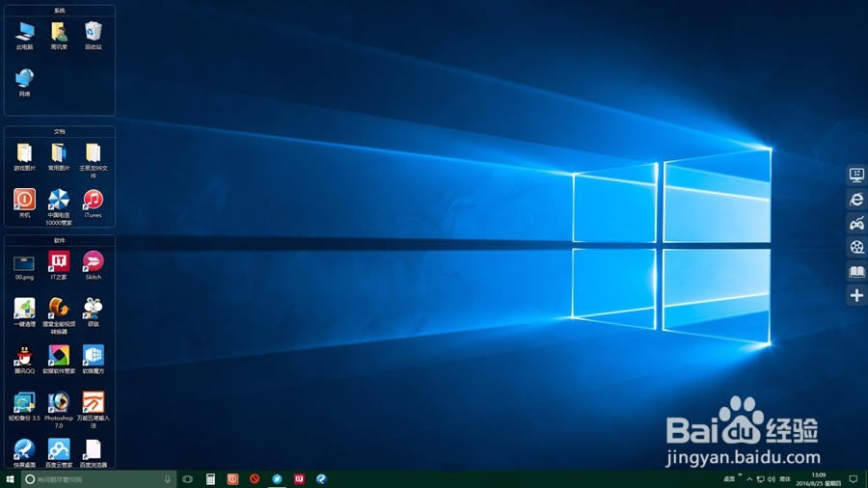The height and width of the screenshot is (488, 868).
Task: Launch the 轻松备份 3.5 shortcut
Action: (24, 407)
